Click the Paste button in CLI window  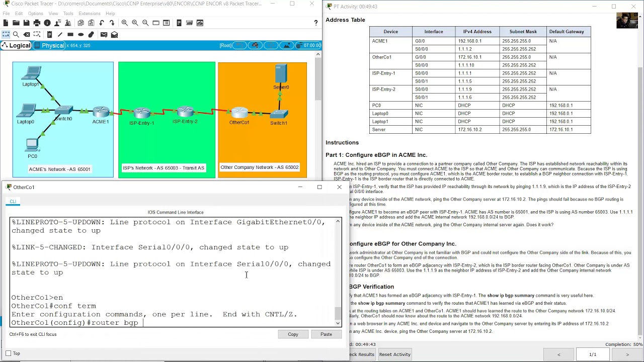coord(326,334)
